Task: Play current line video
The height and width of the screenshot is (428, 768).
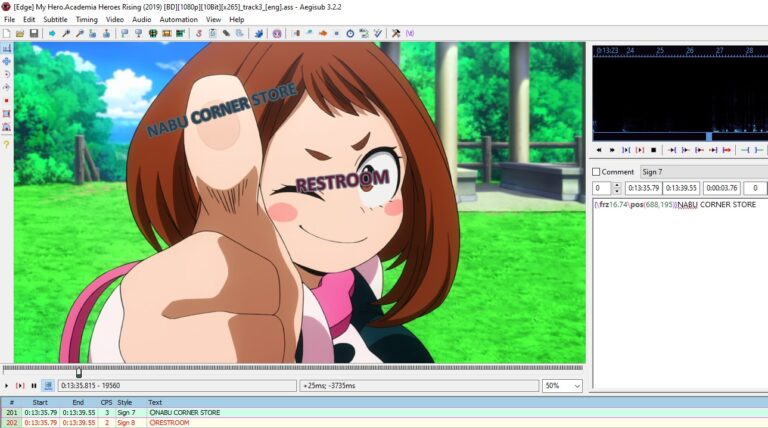Action: 20,386
